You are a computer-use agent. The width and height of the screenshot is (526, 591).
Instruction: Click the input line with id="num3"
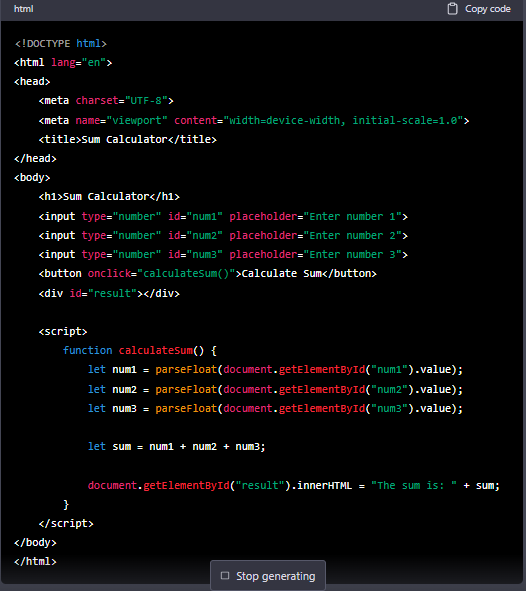(223, 255)
